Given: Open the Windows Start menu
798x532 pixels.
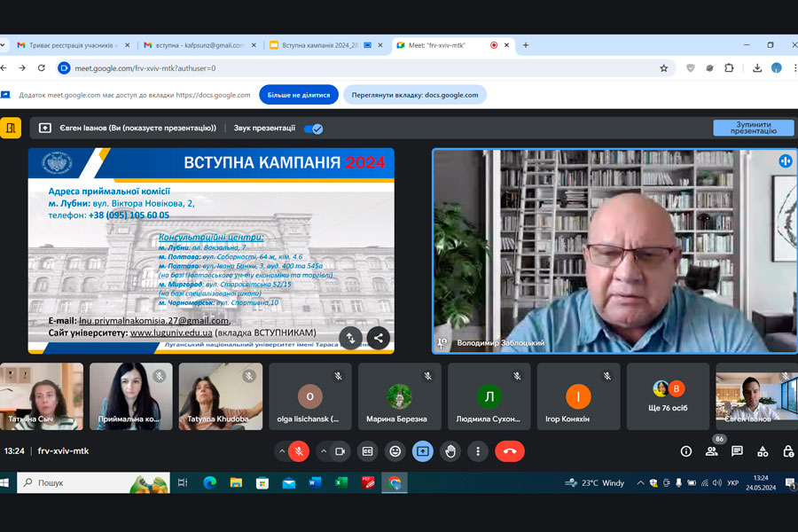Looking at the screenshot, I should tap(4, 482).
